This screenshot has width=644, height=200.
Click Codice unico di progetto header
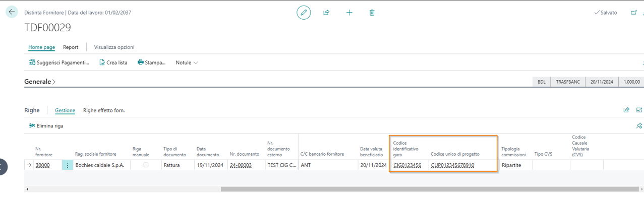pyautogui.click(x=455, y=154)
